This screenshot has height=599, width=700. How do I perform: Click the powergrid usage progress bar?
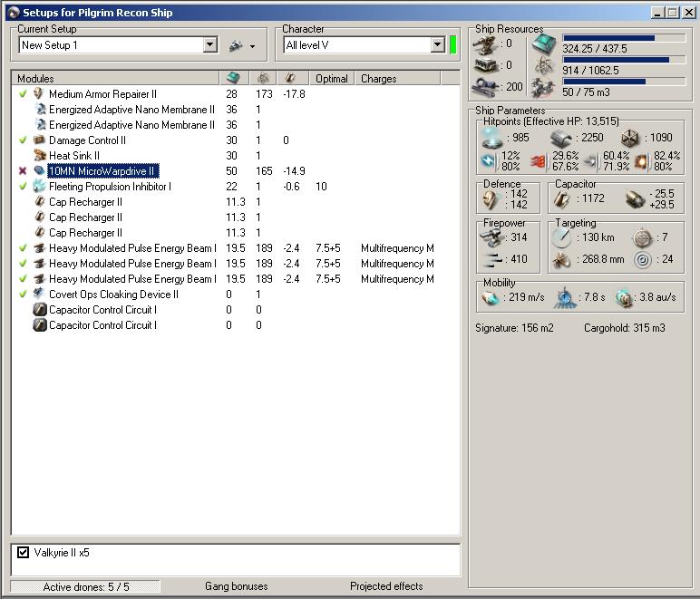coord(624,59)
